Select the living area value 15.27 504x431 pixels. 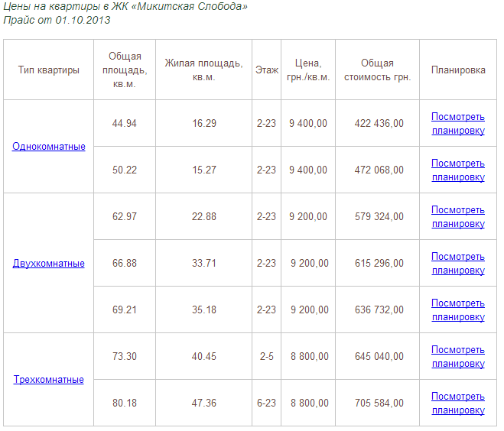204,170
